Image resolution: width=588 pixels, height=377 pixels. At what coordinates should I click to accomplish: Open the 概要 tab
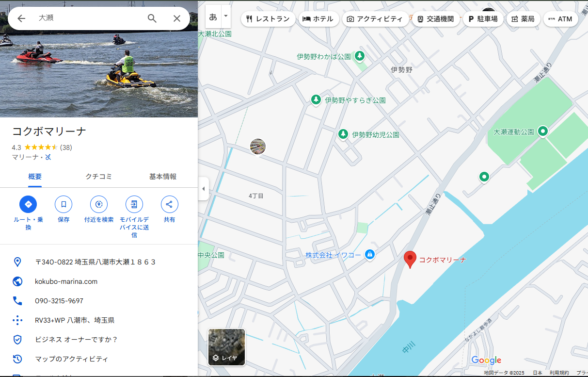click(x=35, y=177)
